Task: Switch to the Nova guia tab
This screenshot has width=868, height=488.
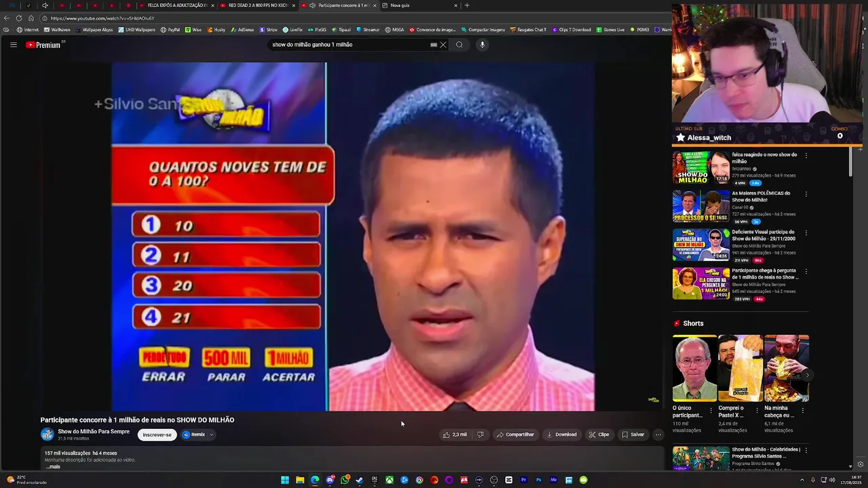Action: 418,5
